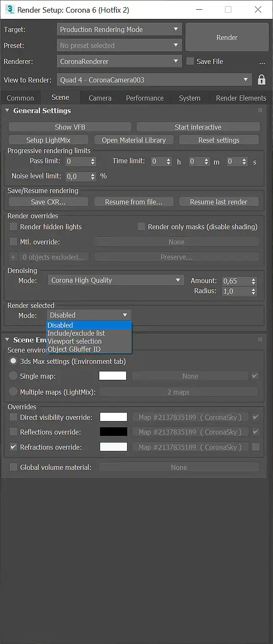Click Resume last render button
The height and width of the screenshot is (644, 273).
(x=219, y=202)
